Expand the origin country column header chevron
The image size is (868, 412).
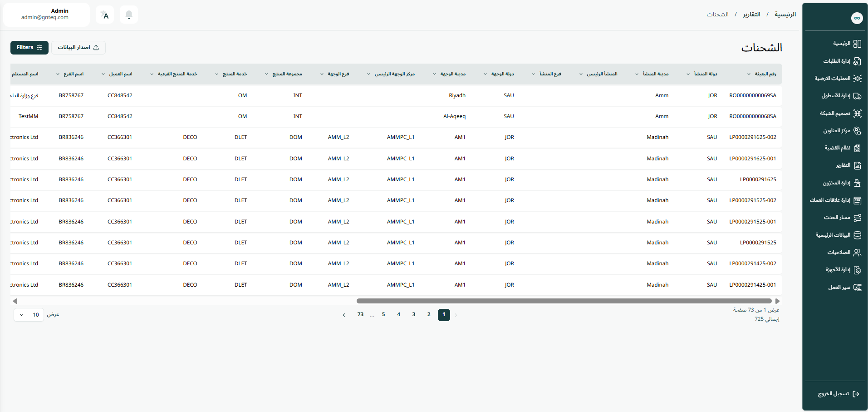pos(688,74)
